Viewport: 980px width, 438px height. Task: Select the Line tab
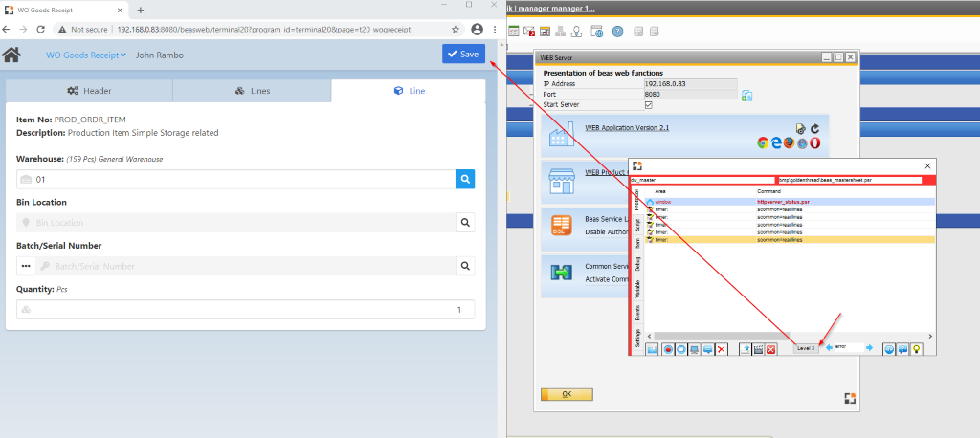409,91
